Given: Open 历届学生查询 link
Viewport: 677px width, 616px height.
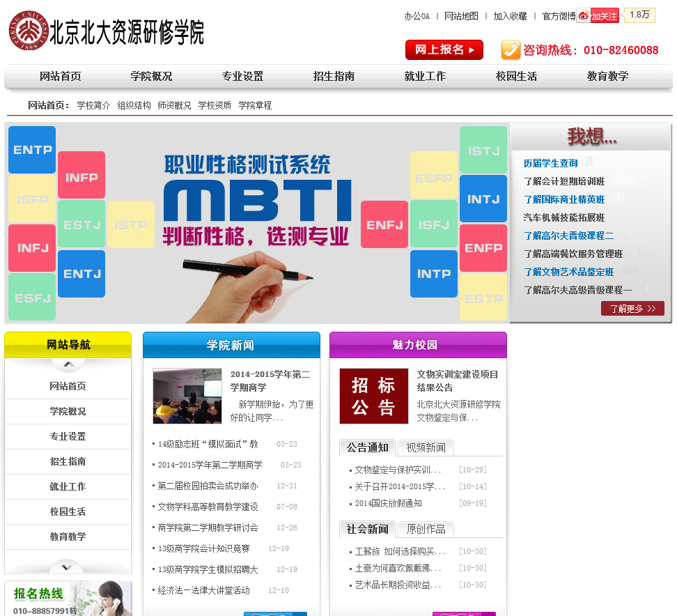Looking at the screenshot, I should click(x=550, y=163).
